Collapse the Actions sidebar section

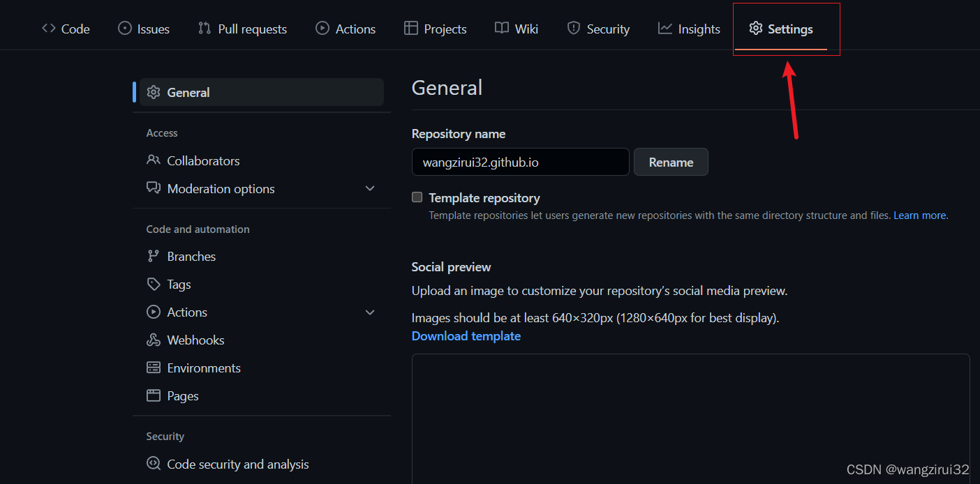370,312
